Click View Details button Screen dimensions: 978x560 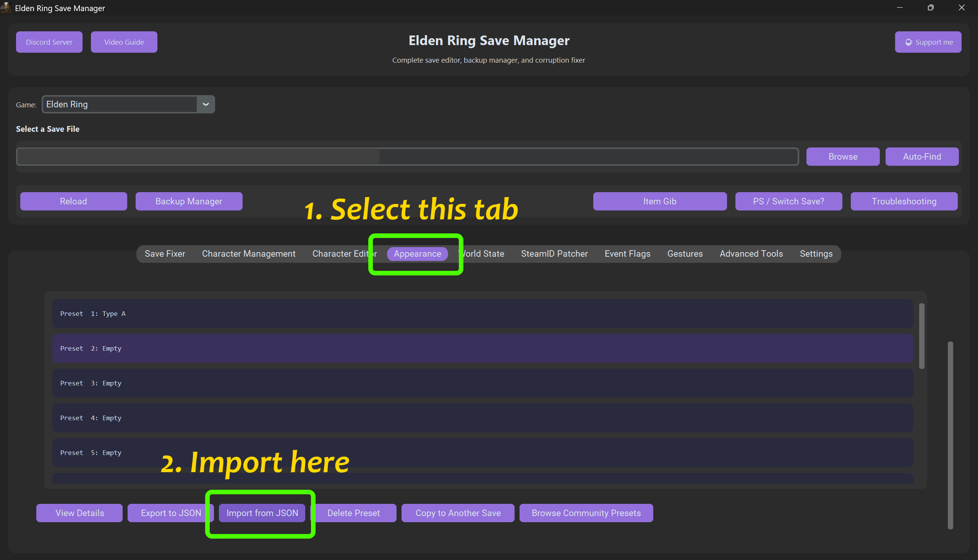(79, 513)
